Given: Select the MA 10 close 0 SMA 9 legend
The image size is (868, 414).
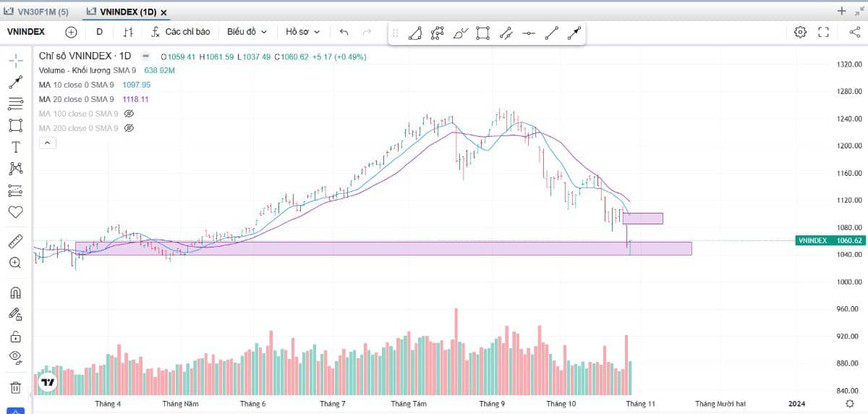Looking at the screenshot, I should tap(76, 85).
